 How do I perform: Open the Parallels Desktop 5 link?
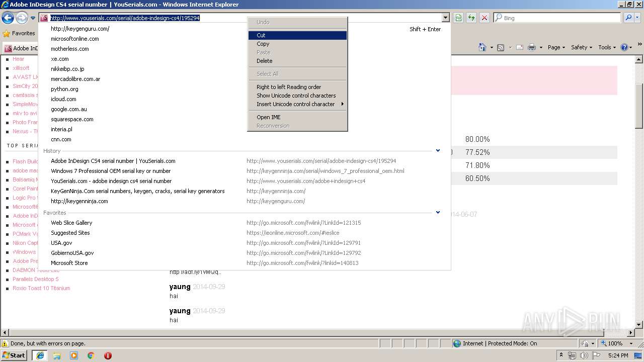(x=36, y=279)
